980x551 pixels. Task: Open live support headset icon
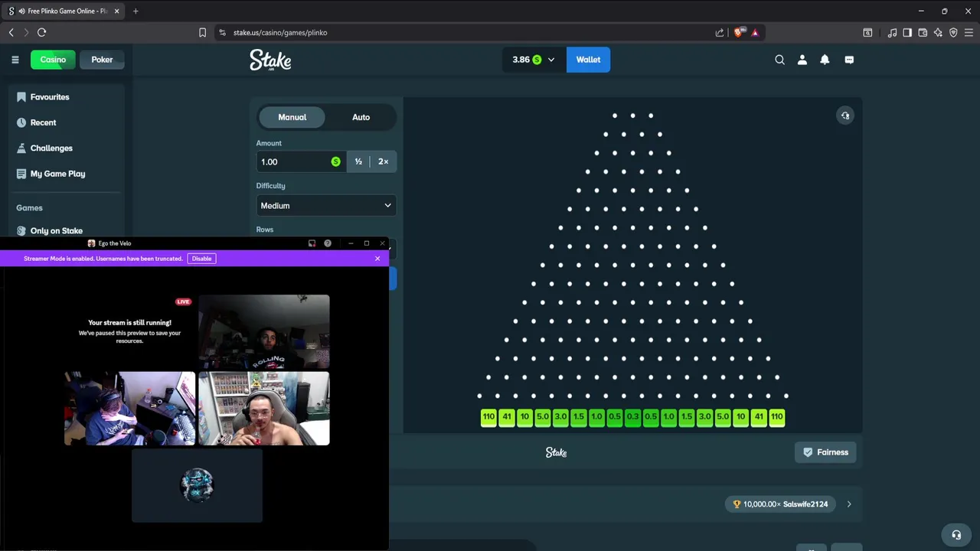pos(955,535)
